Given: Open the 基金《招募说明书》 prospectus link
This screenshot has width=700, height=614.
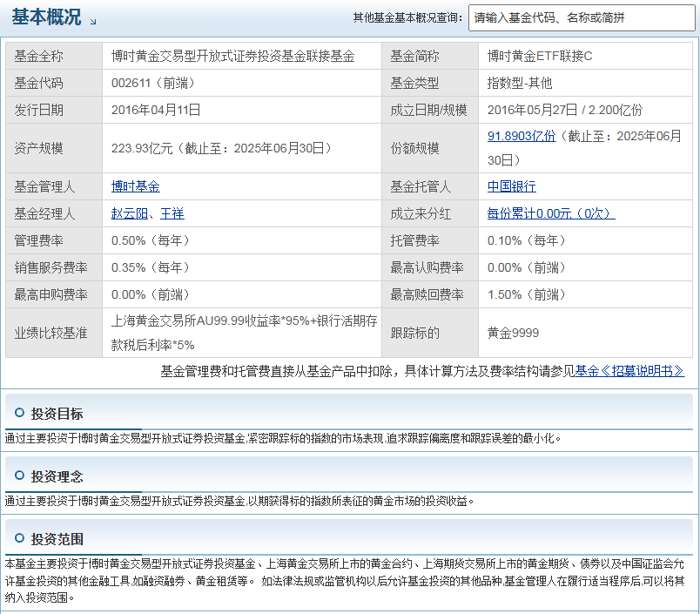Looking at the screenshot, I should [629, 371].
